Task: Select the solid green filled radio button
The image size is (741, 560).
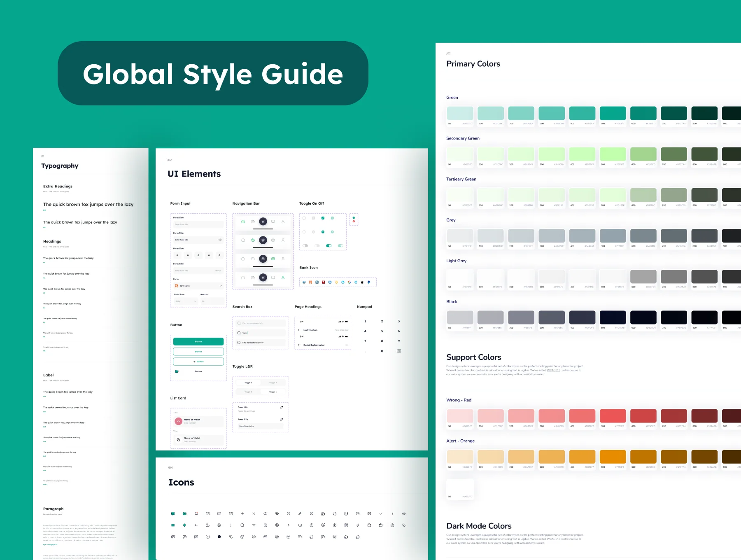Action: (x=323, y=232)
